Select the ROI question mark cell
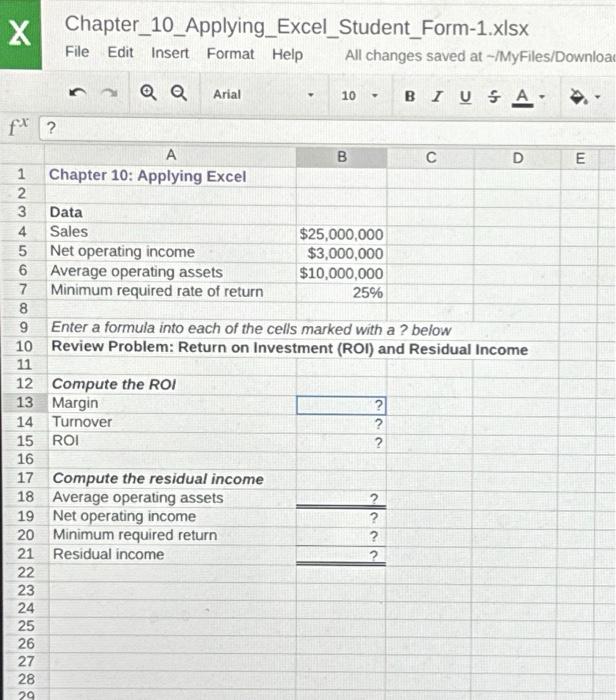The image size is (616, 700). (x=341, y=443)
